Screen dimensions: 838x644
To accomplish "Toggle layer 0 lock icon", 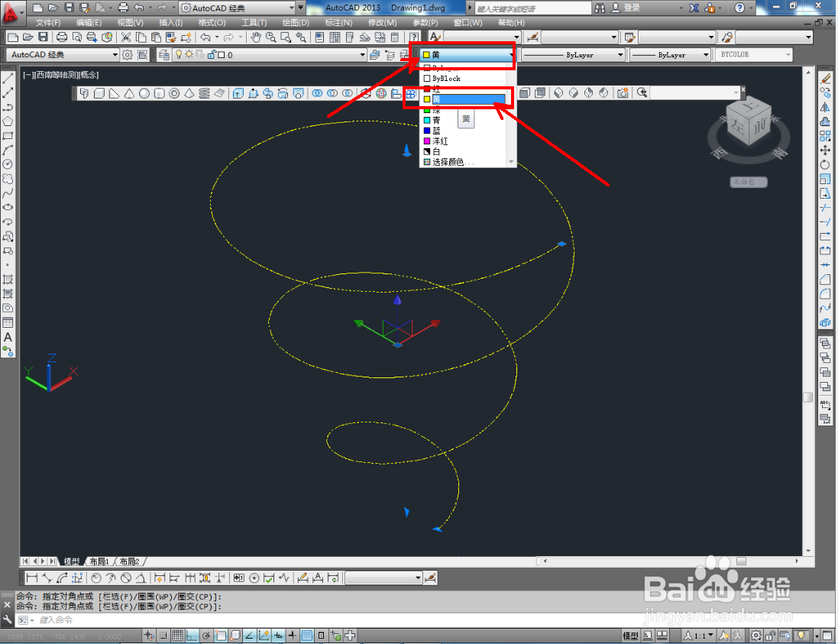I will 212,54.
